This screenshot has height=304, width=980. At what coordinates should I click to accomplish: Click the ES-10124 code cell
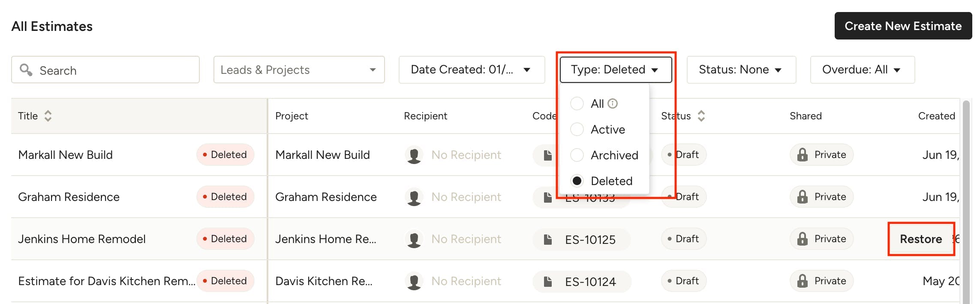pyautogui.click(x=582, y=282)
